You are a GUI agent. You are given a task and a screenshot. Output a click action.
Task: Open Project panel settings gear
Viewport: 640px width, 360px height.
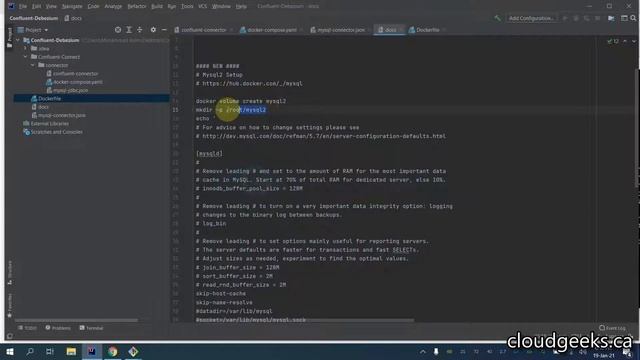[x=153, y=30]
